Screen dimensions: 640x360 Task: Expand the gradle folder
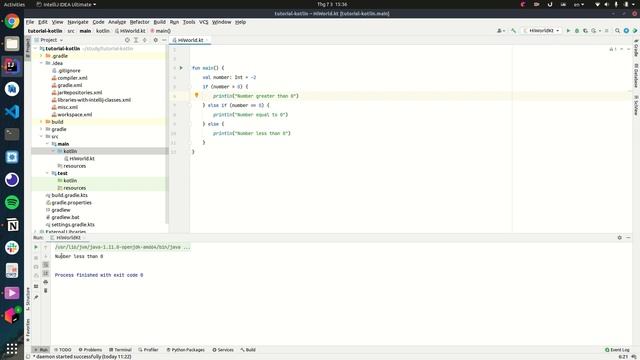[x=41, y=129]
